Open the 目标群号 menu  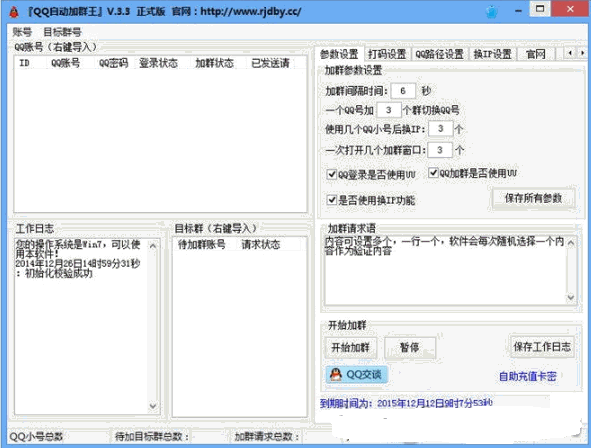pyautogui.click(x=62, y=32)
